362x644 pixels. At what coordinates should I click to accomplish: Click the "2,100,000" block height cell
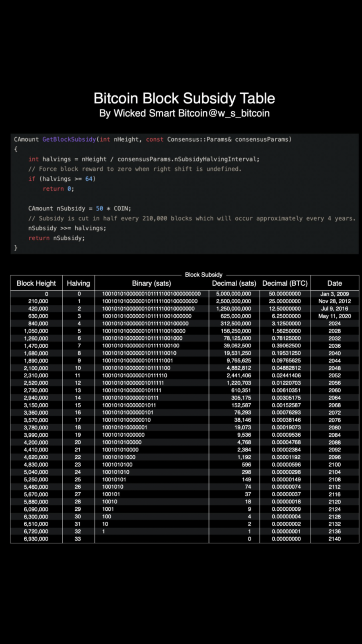pyautogui.click(x=36, y=368)
